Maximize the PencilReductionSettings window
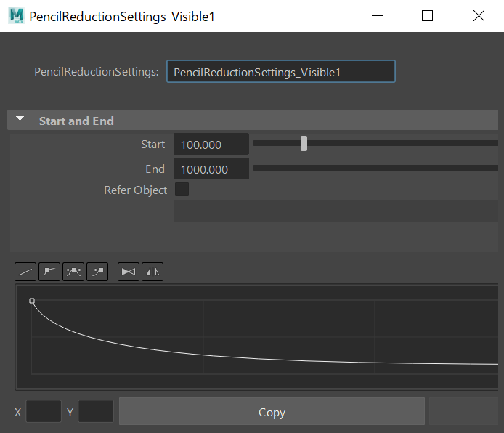The height and width of the screenshot is (433, 504). (x=427, y=16)
